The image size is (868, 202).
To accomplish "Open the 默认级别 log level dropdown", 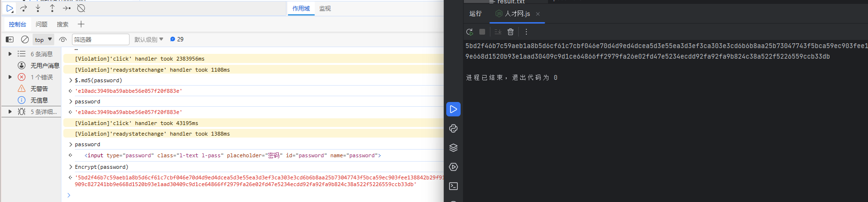I will coord(149,39).
